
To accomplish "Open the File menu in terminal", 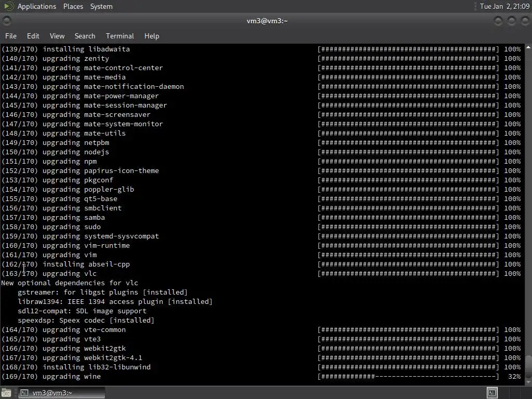I will tap(10, 36).
